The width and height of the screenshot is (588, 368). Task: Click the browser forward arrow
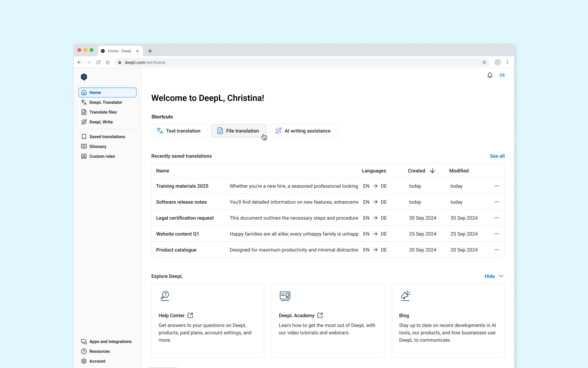(x=89, y=62)
